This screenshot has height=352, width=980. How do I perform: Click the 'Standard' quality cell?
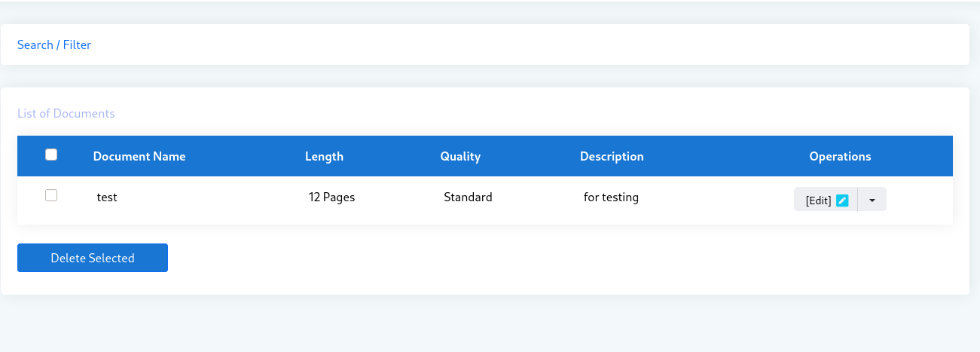click(x=468, y=197)
